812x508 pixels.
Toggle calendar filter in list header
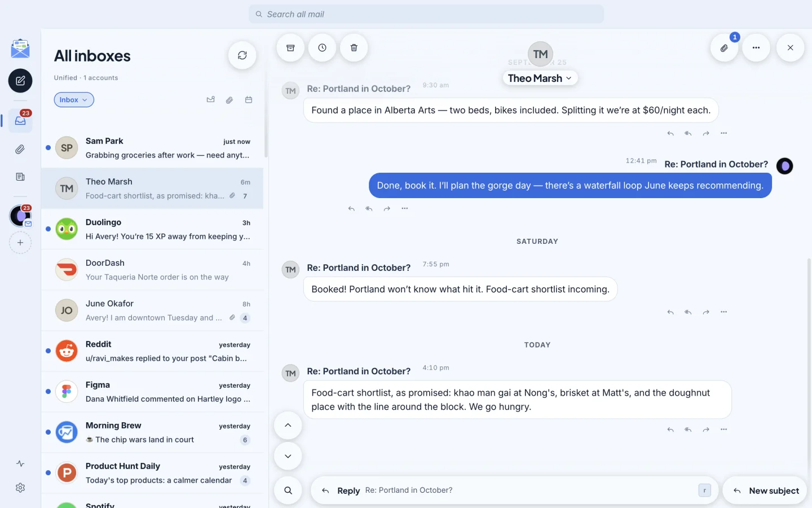point(249,100)
